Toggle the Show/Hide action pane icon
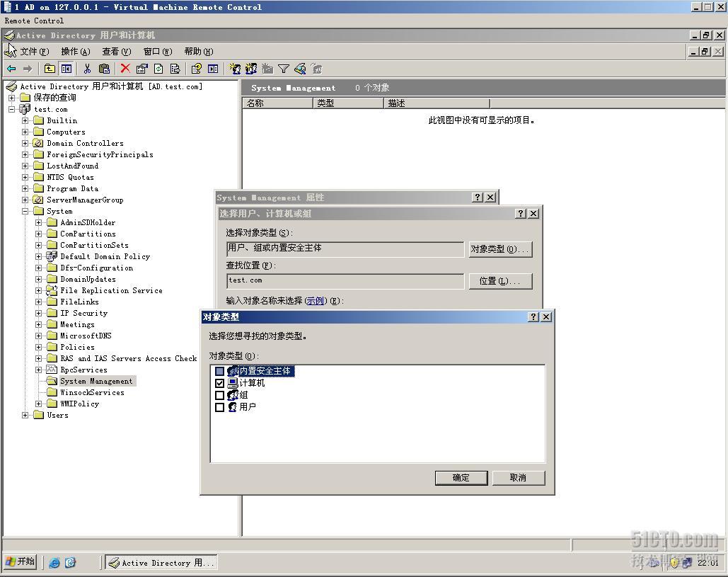 point(213,69)
